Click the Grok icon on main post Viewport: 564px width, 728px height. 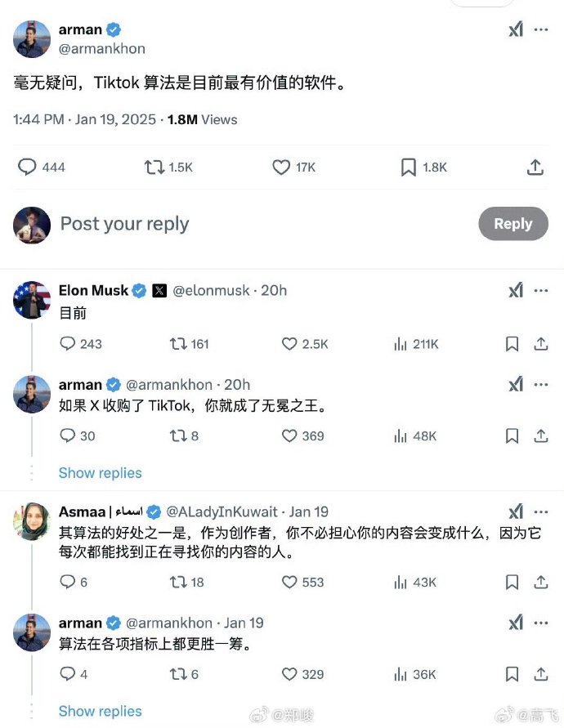click(516, 29)
